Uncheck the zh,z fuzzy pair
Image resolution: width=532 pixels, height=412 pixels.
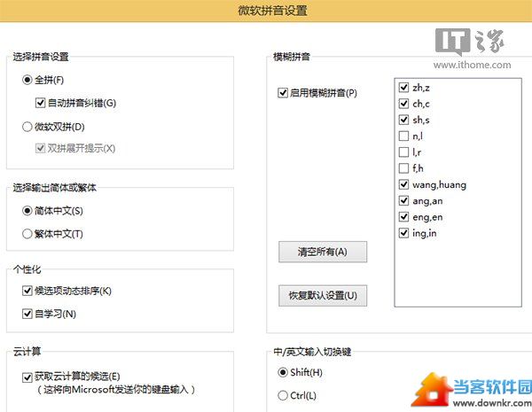[x=403, y=88]
